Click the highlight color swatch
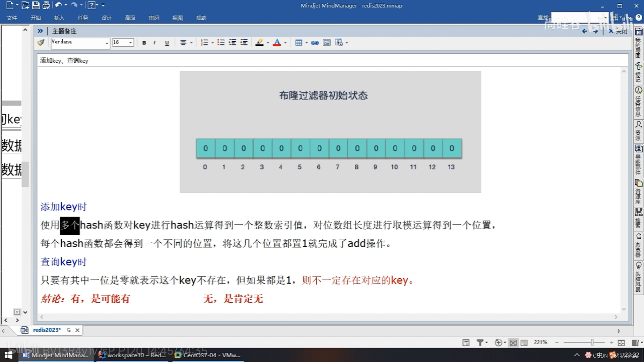 259,43
